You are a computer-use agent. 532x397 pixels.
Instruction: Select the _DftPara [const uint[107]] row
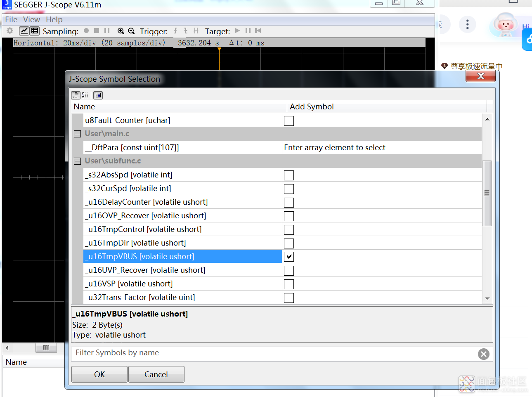[x=182, y=148]
